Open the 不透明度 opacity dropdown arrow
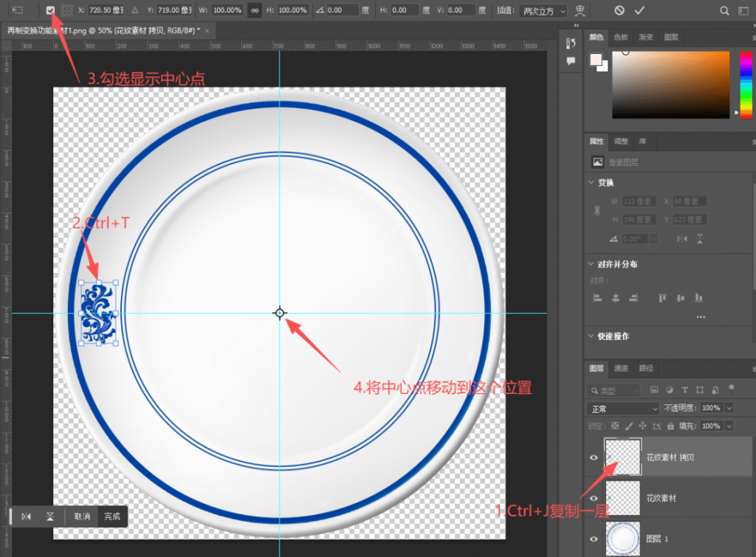Viewport: 756px width, 557px height. click(729, 408)
